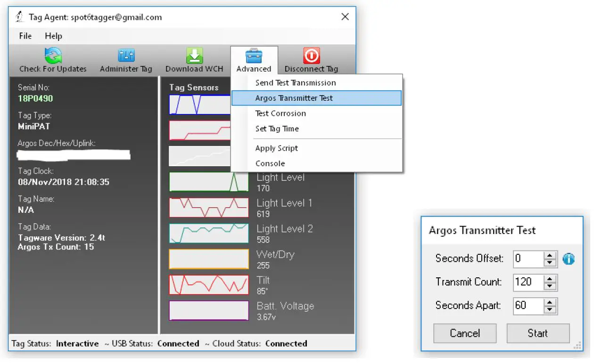594x364 pixels.
Task: Click the Download WCH icon
Action: click(194, 56)
